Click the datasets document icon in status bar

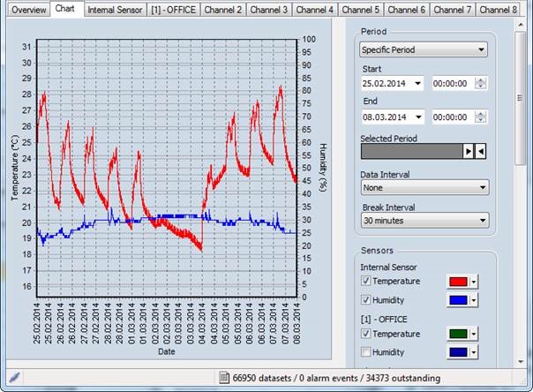(x=225, y=378)
